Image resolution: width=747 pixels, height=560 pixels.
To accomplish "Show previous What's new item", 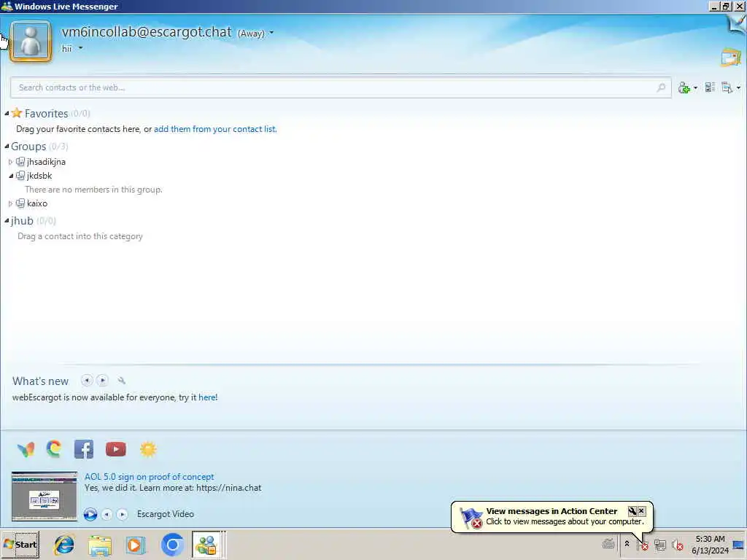I will [x=87, y=380].
